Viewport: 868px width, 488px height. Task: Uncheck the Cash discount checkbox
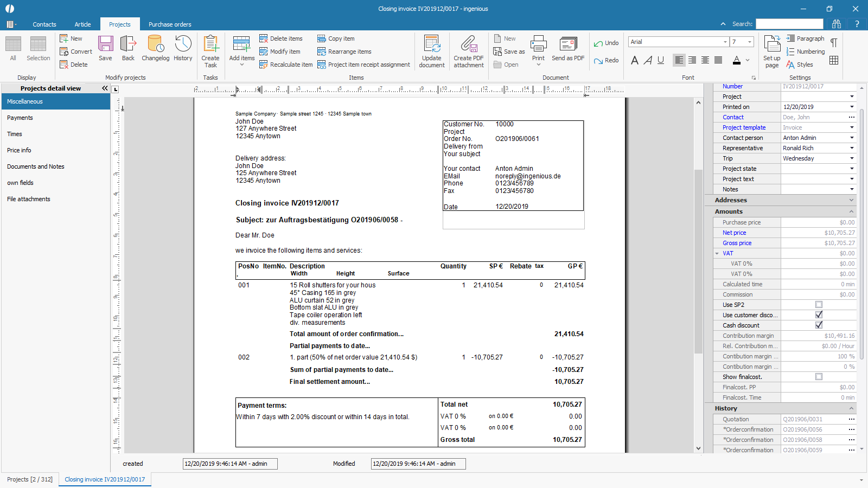pos(819,325)
